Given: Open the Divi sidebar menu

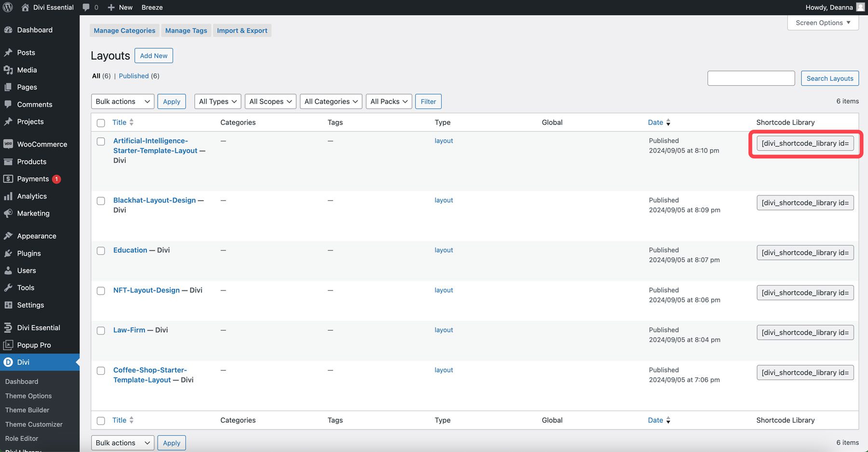Looking at the screenshot, I should [x=23, y=362].
